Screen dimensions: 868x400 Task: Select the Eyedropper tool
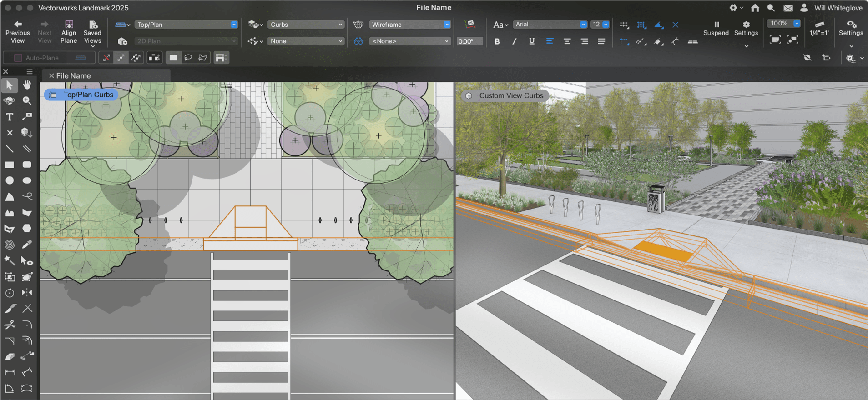pos(27,245)
